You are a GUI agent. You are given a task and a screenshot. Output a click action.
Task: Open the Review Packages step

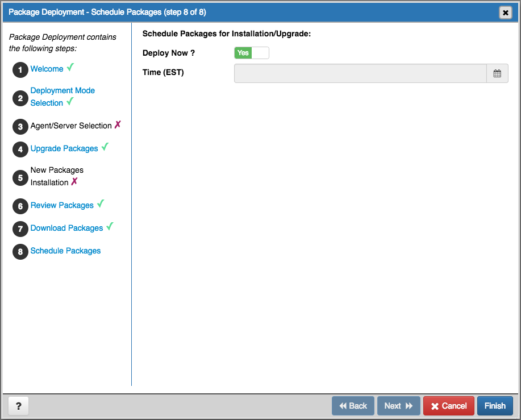point(62,205)
